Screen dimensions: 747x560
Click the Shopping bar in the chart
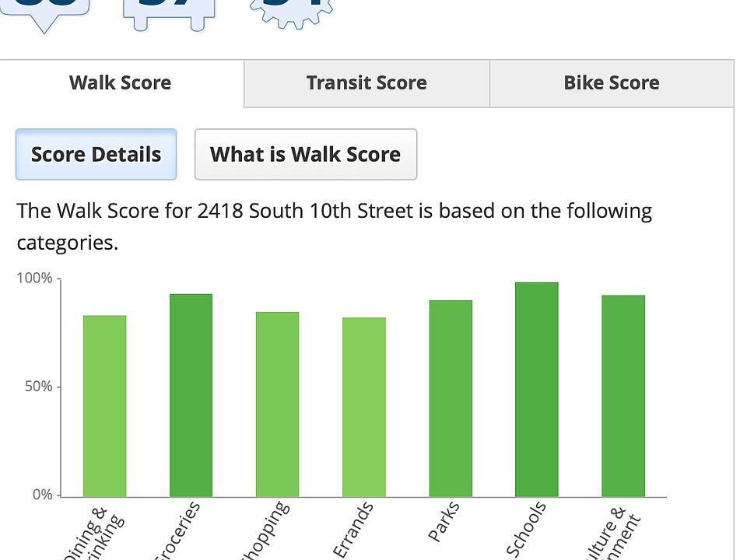coord(277,404)
